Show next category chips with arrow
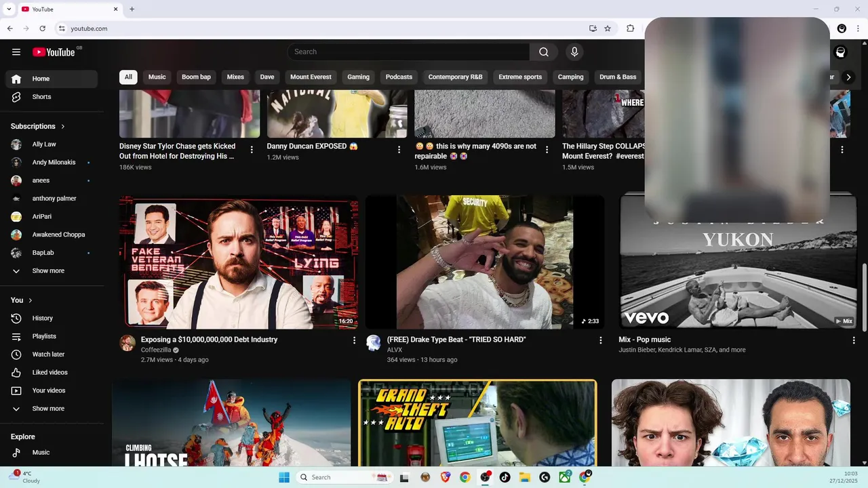Image resolution: width=868 pixels, height=488 pixels. click(848, 77)
